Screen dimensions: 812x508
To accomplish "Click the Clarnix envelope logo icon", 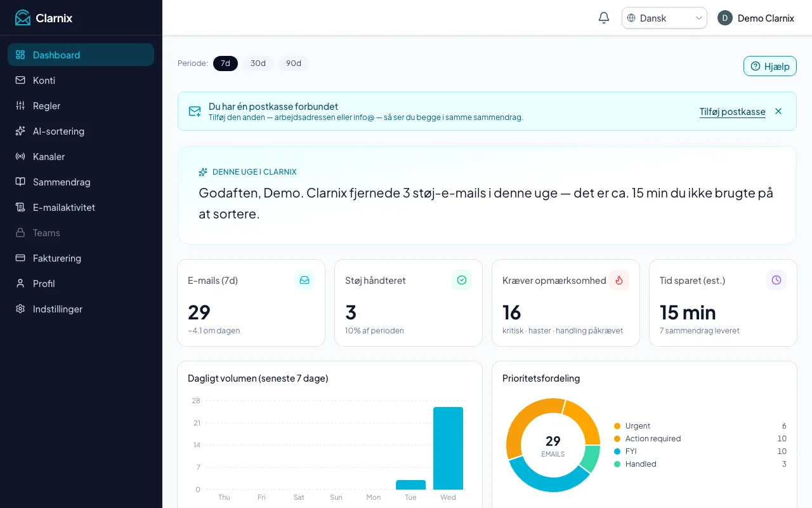I will tap(23, 18).
